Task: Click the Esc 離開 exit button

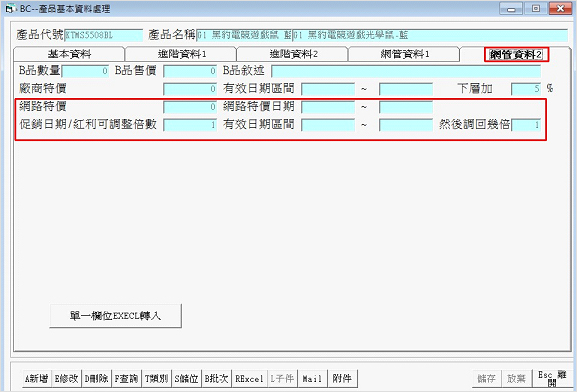Action: pyautogui.click(x=552, y=378)
